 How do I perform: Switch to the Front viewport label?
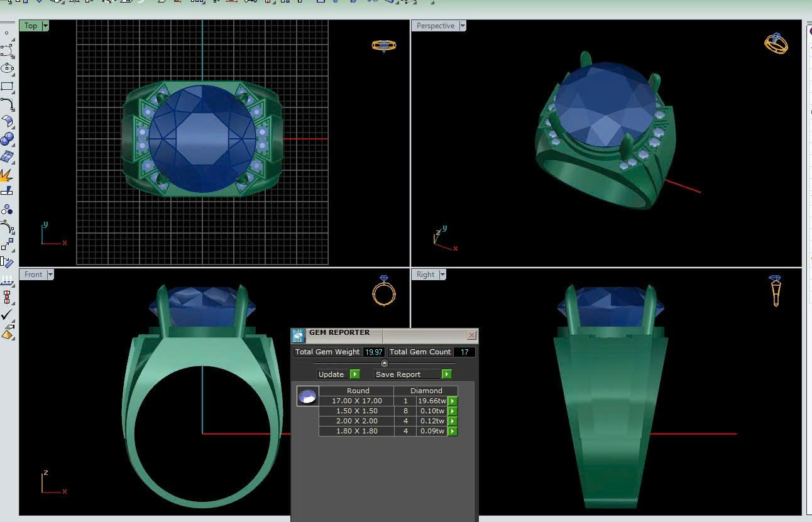point(33,275)
